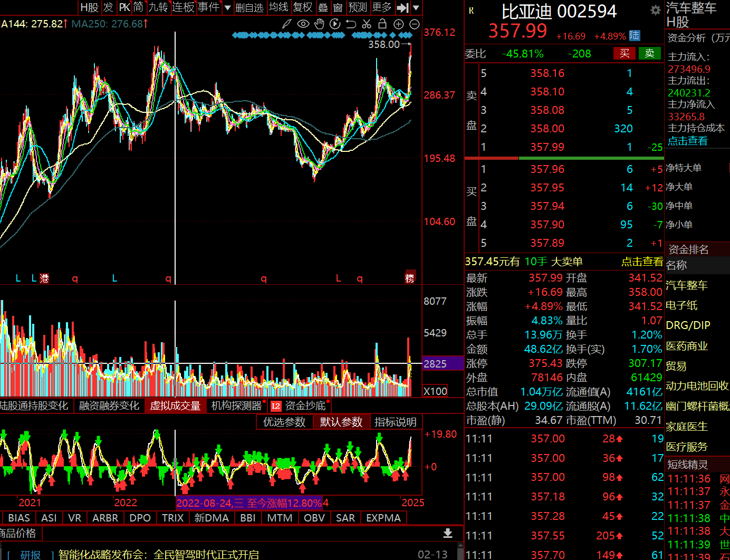Open news headline 智能化战略发布会

(158, 555)
